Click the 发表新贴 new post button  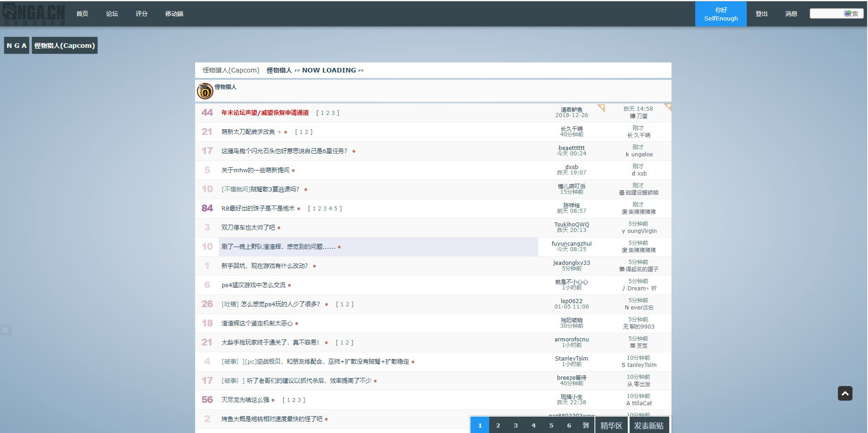649,425
